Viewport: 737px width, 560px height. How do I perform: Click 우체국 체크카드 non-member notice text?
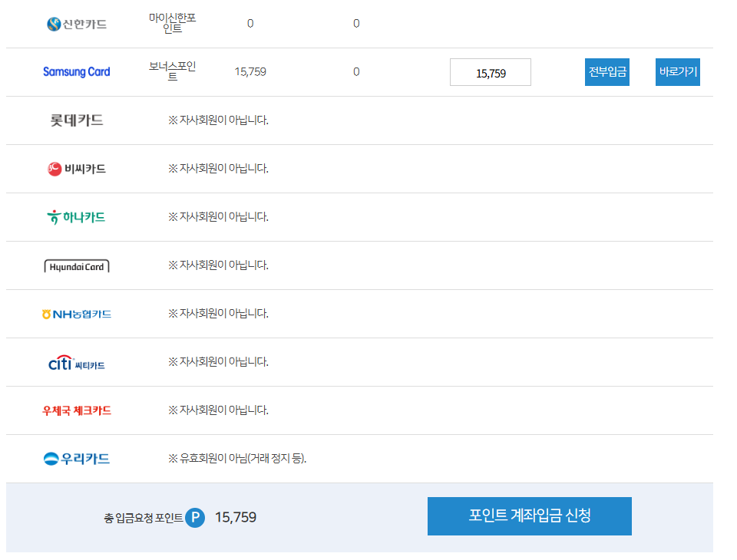(x=218, y=410)
